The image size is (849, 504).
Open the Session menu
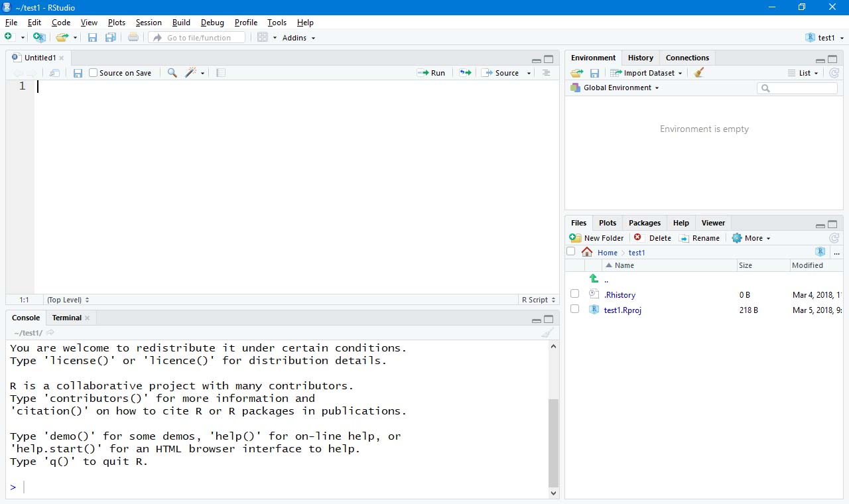[149, 22]
